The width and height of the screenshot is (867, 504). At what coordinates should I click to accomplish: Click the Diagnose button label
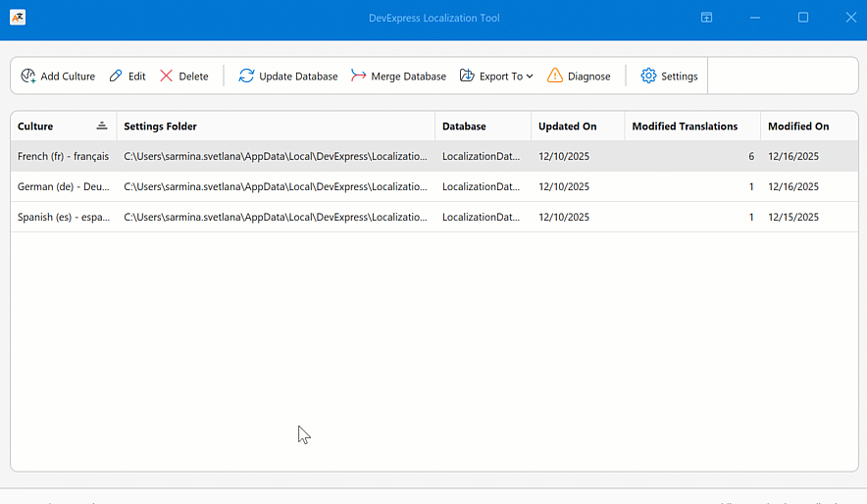point(588,76)
